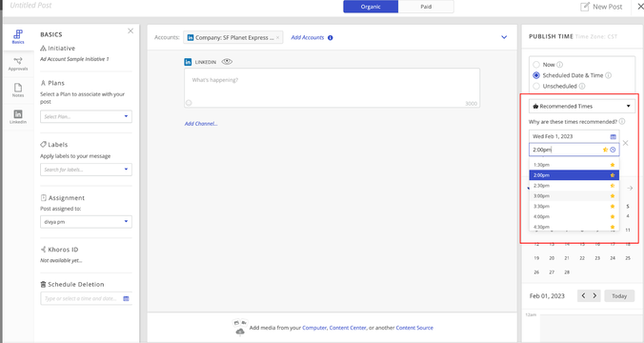Image resolution: width=644 pixels, height=343 pixels.
Task: Remove the scheduled time with X
Action: pos(626,143)
